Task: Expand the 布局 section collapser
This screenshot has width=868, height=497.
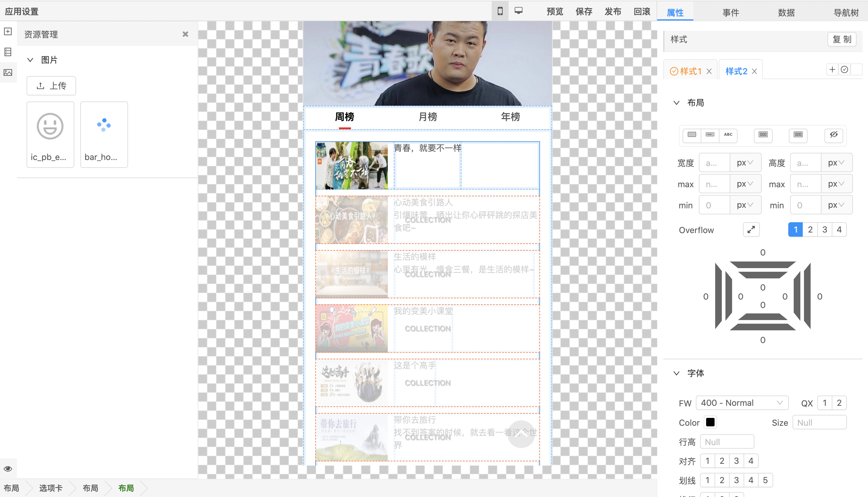Action: point(677,101)
